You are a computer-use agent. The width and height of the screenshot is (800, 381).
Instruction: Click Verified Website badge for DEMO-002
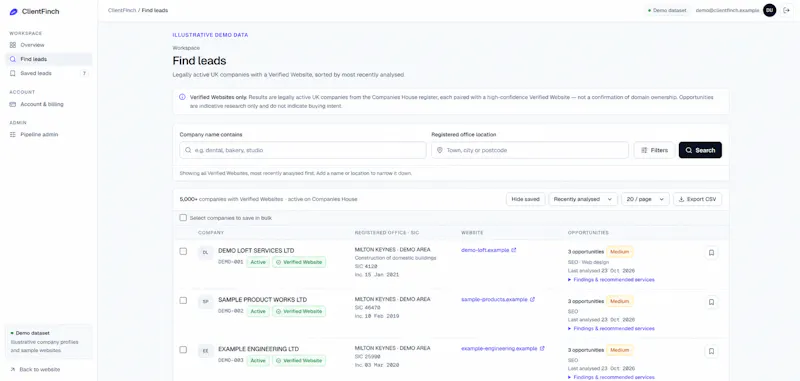pyautogui.click(x=299, y=311)
